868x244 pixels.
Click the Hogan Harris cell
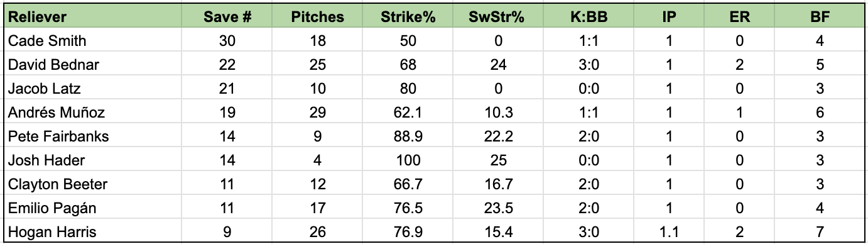click(93, 232)
